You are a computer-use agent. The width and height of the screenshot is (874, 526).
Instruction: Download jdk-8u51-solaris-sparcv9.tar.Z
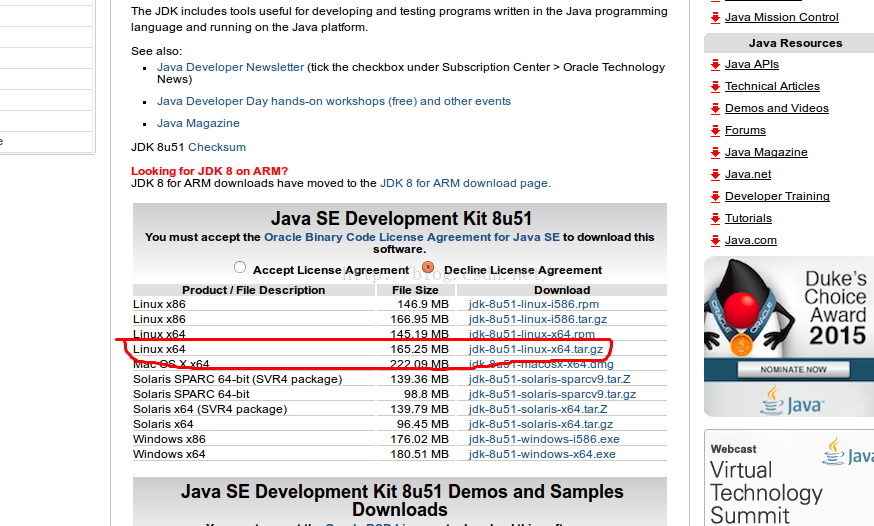click(x=549, y=379)
